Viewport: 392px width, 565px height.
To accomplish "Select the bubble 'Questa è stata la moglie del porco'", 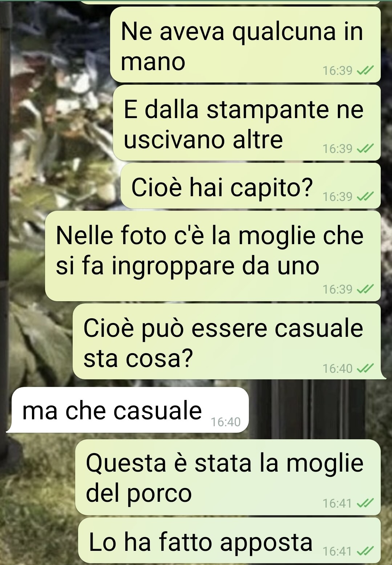I will pyautogui.click(x=228, y=477).
